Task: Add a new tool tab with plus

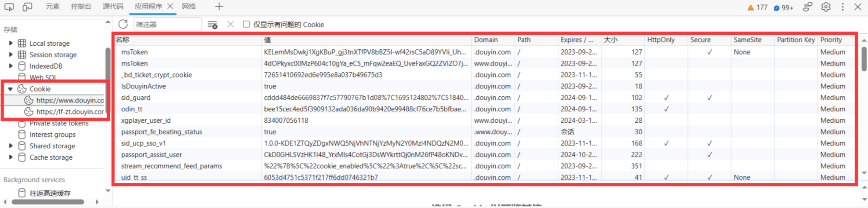Action: 219,7
